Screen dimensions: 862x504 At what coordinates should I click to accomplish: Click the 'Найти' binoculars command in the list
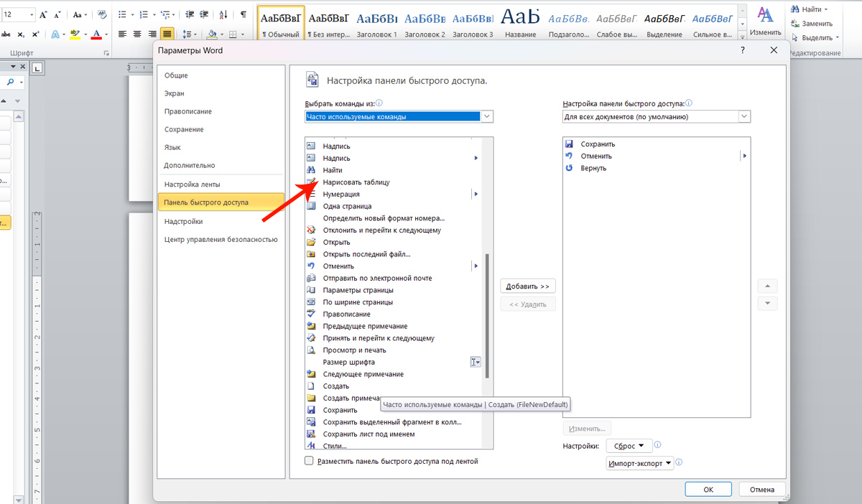(x=333, y=170)
